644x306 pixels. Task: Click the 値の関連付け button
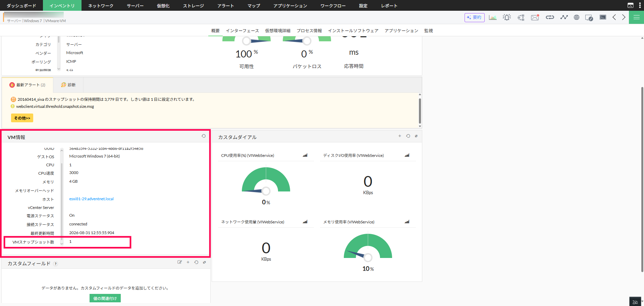tap(105, 298)
